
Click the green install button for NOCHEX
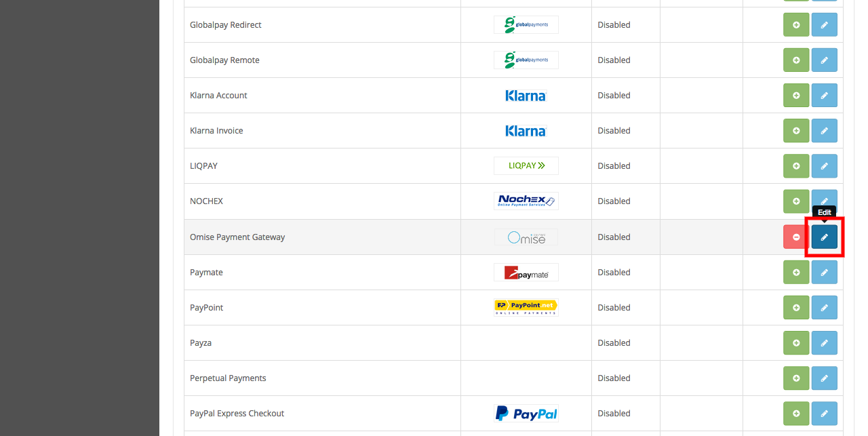pos(796,201)
